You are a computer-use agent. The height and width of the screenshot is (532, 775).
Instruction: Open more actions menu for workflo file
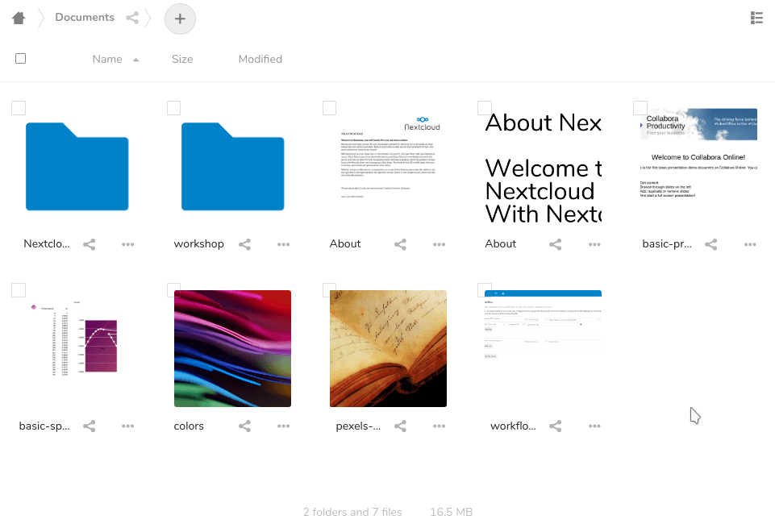(x=594, y=426)
